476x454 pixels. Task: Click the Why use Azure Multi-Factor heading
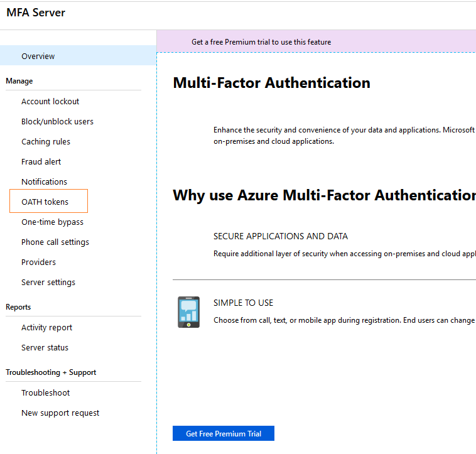(x=324, y=195)
